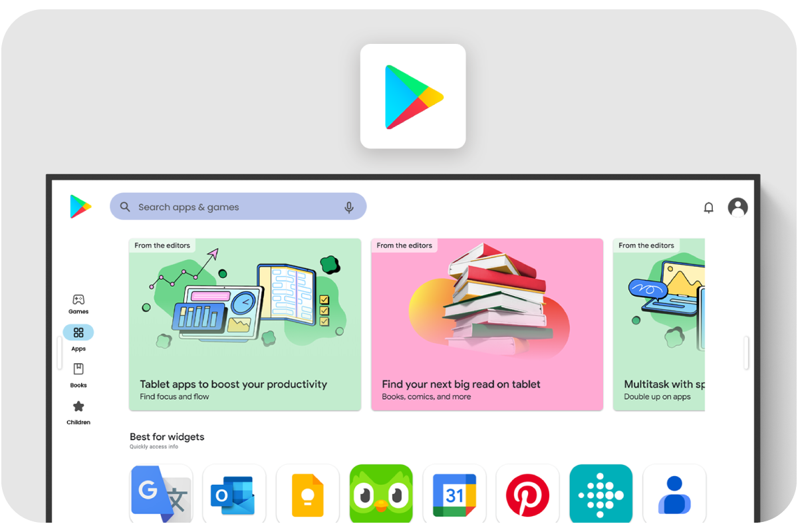Click the Play Store logo beside search bar
798x532 pixels.
click(80, 207)
